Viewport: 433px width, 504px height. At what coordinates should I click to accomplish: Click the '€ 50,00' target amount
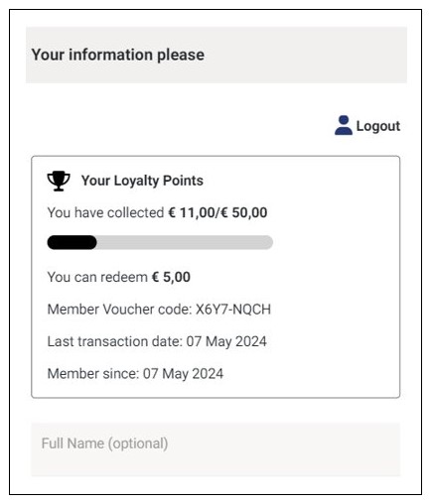tap(244, 212)
